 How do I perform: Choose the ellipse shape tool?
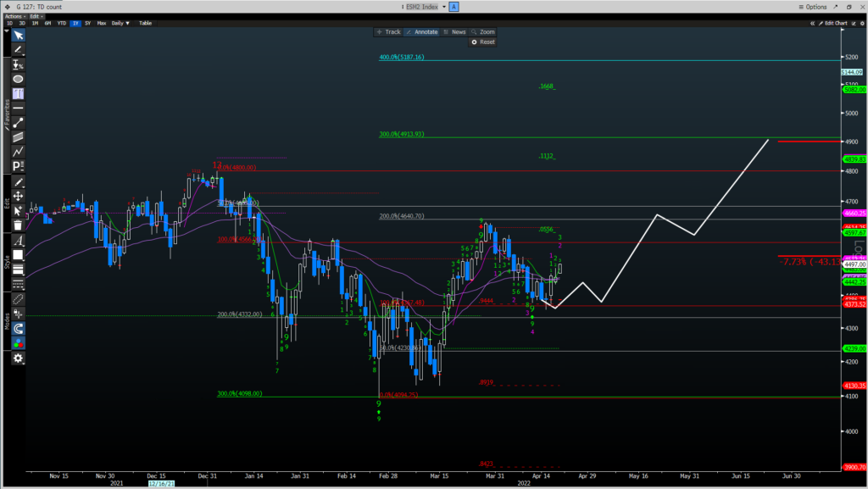(x=19, y=79)
